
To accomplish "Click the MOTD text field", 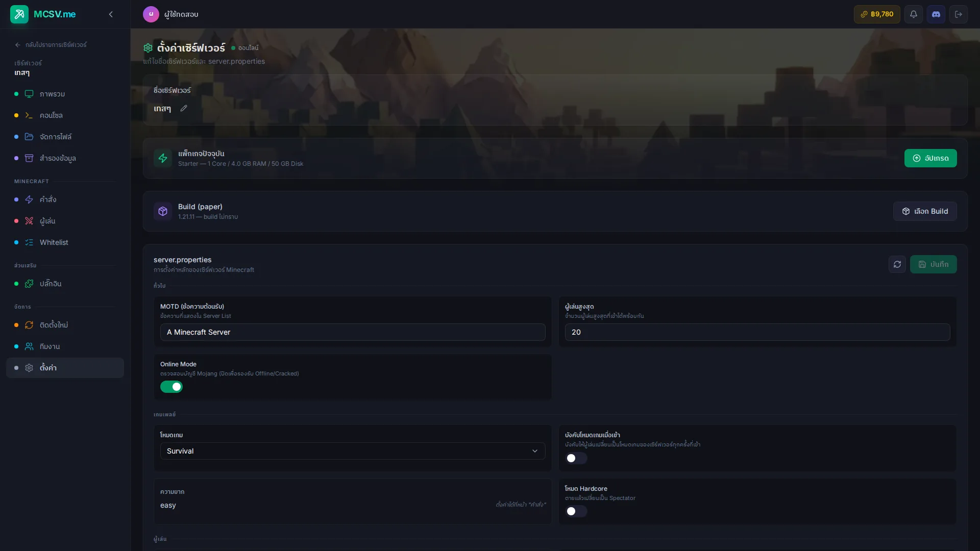I will (352, 332).
